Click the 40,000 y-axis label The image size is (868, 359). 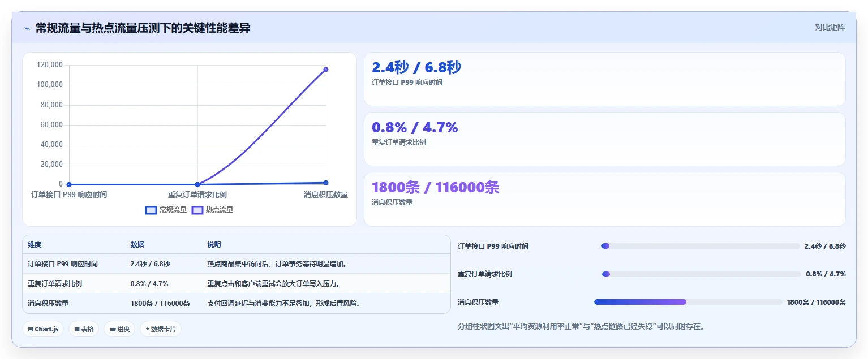click(x=51, y=144)
